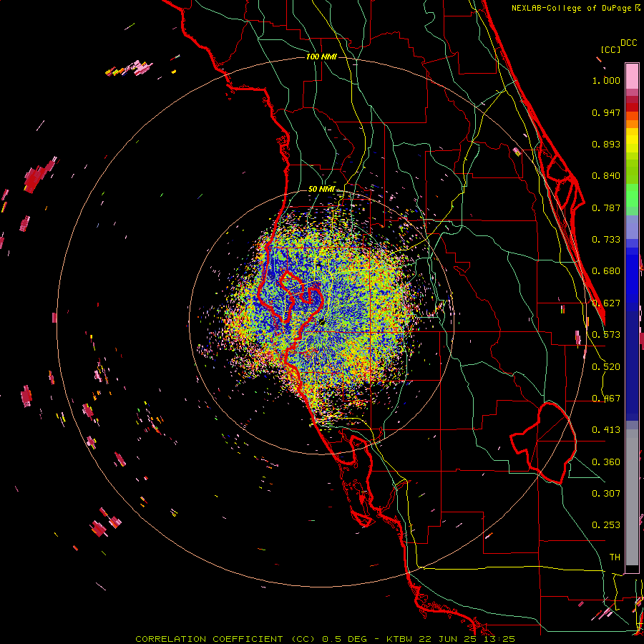Viewport: 644px width, 644px height.
Task: Click the 0.520 scale value
Action: (x=606, y=367)
